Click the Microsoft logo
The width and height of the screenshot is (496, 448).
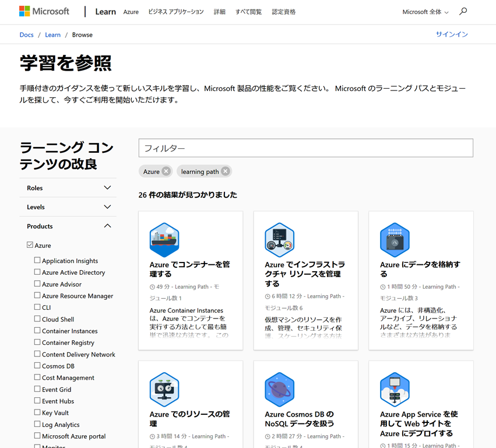tap(44, 12)
